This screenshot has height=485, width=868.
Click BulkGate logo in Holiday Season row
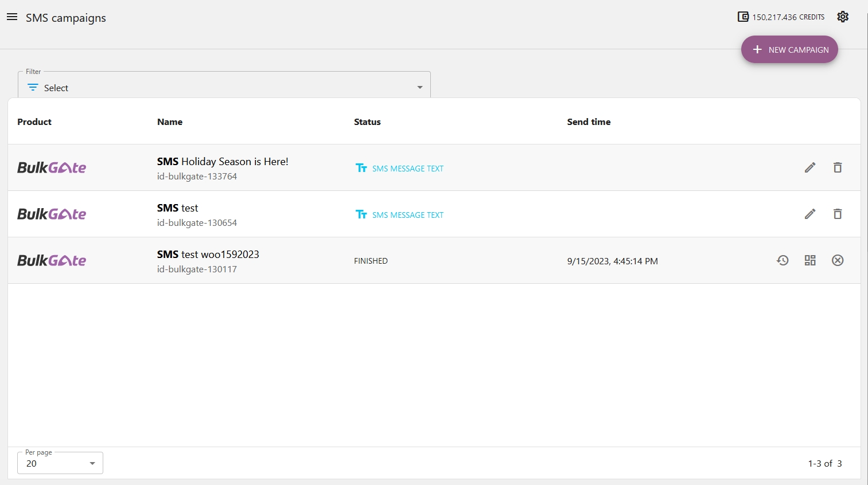tap(52, 167)
